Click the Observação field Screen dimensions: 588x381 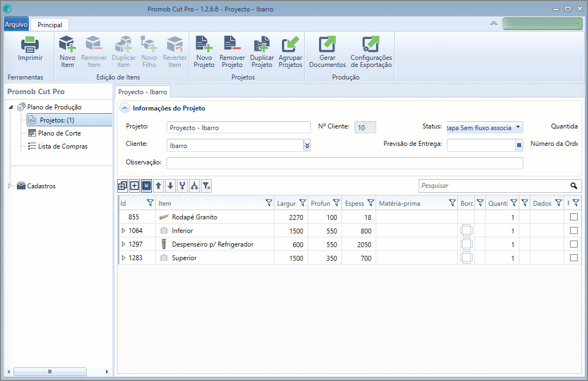coord(345,163)
